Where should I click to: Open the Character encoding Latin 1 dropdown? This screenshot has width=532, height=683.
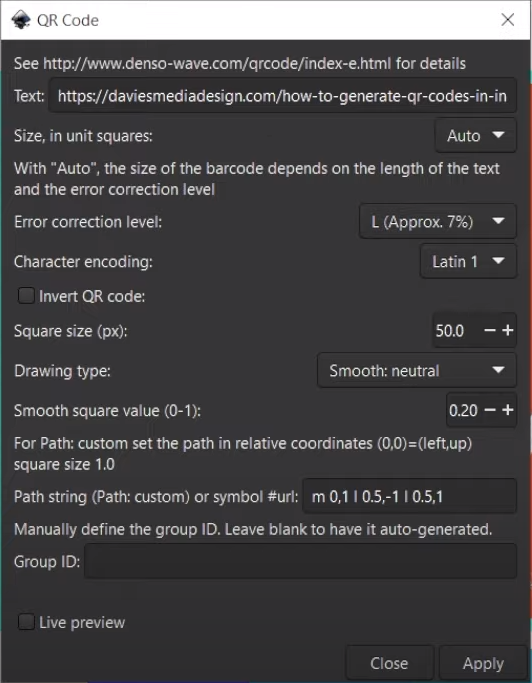468,261
